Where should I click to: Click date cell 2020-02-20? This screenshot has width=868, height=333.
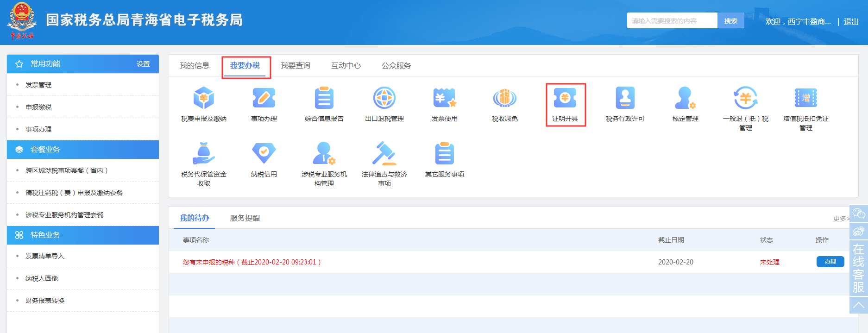676,262
